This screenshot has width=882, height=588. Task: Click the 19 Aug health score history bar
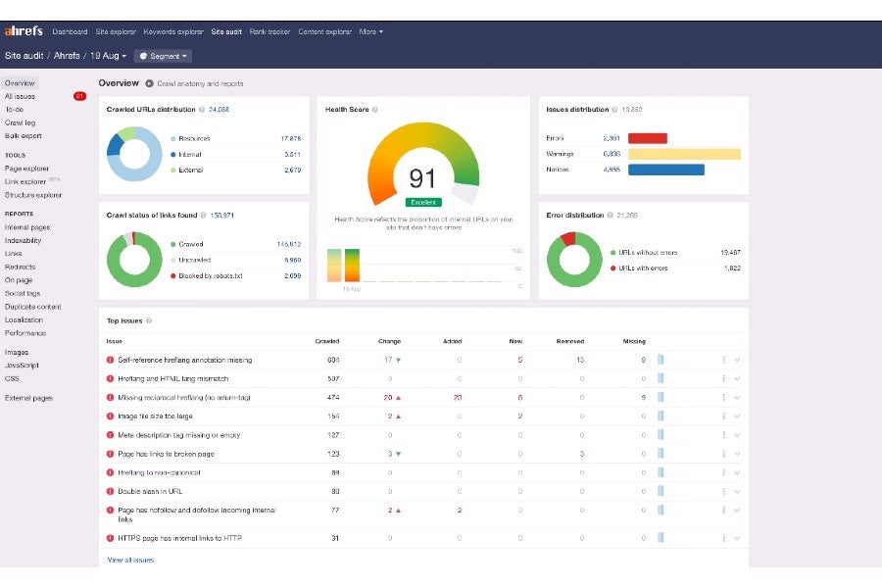[352, 265]
